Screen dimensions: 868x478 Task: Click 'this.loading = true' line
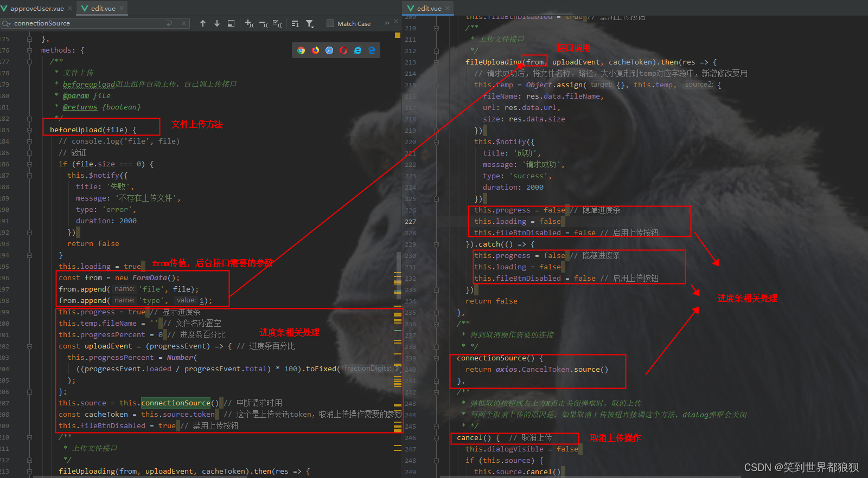100,267
